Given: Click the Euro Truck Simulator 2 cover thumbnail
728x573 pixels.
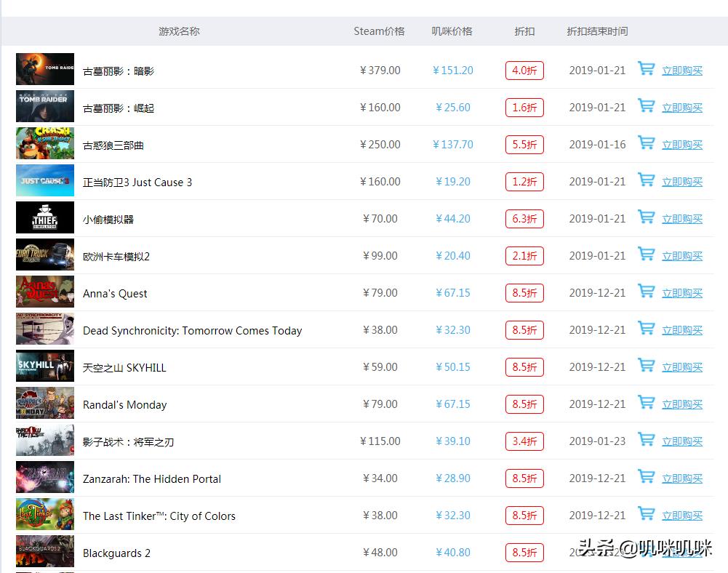Looking at the screenshot, I should [x=44, y=255].
